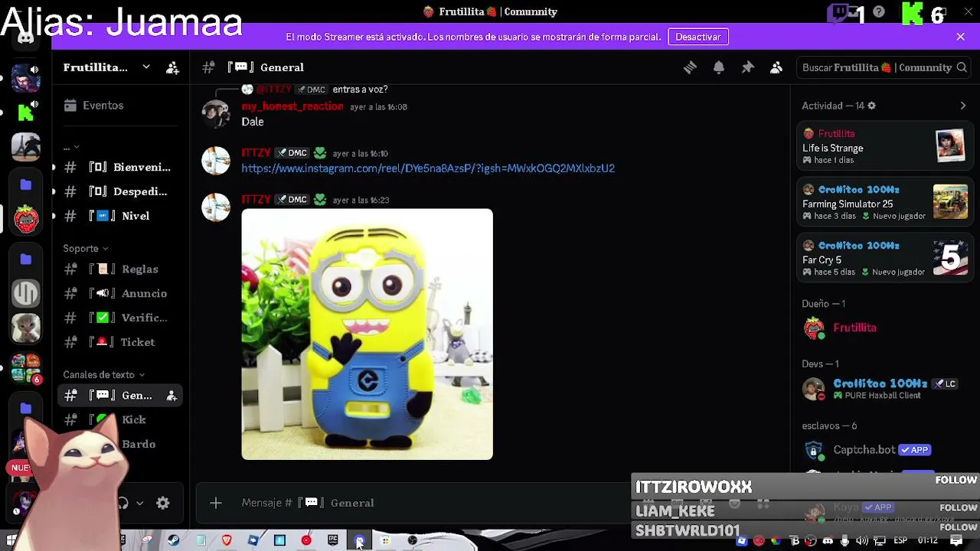
Task: Expand the Frutillita server dropdown menu
Action: (146, 67)
